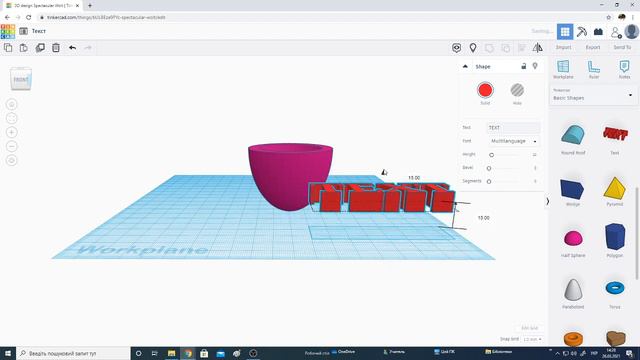Click the Undo arrow icon
This screenshot has height=360, width=640.
pyautogui.click(x=72, y=48)
